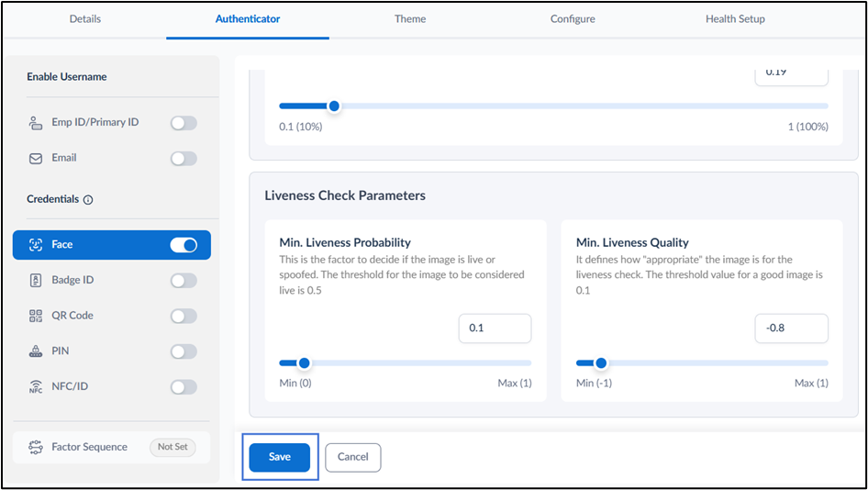Enable the NFC/ID toggle
Viewport: 868px width, 490px height.
coord(184,386)
